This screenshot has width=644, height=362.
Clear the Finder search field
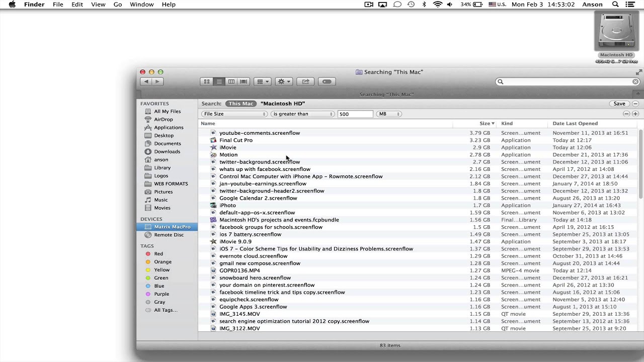click(x=635, y=81)
